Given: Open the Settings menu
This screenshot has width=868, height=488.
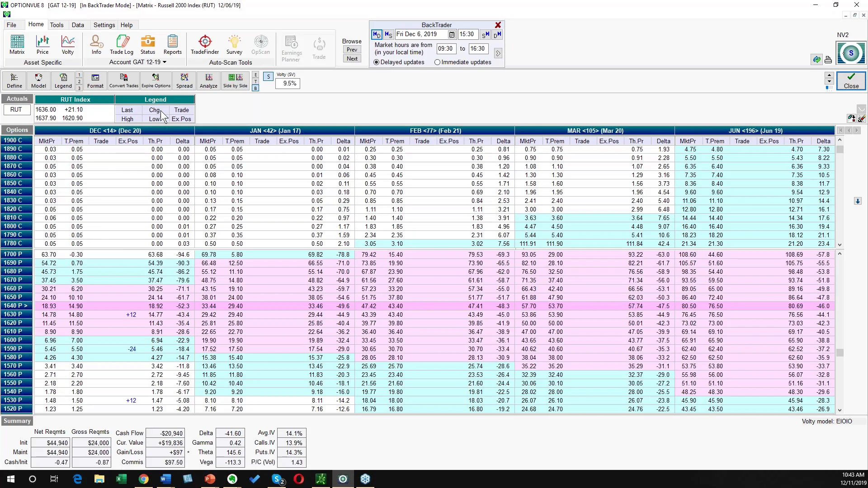Looking at the screenshot, I should tap(104, 25).
